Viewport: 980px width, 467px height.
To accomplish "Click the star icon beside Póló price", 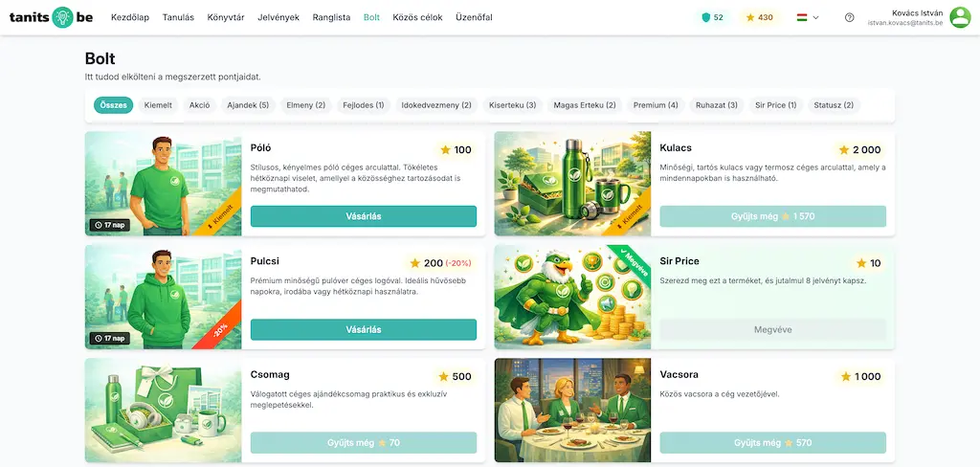I will coord(445,150).
